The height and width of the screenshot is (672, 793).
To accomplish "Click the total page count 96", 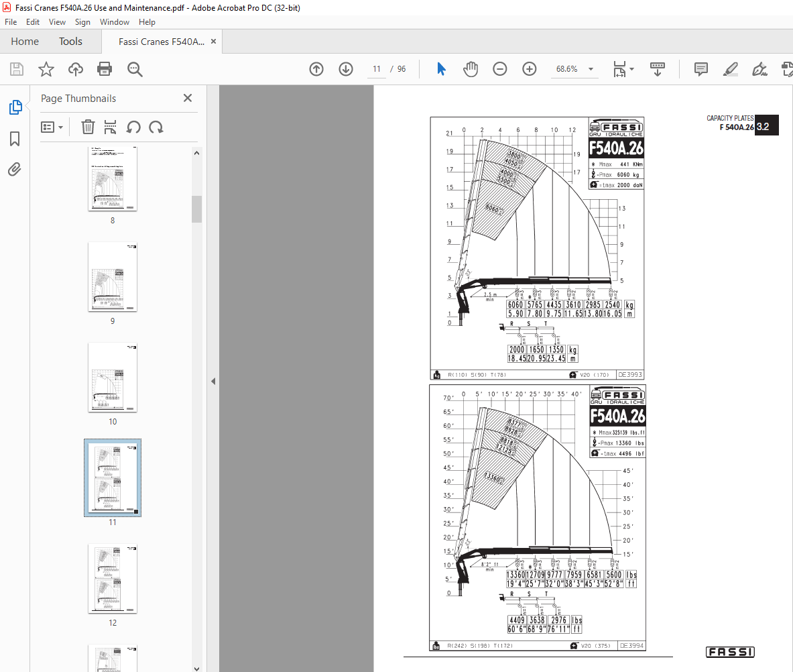I will click(401, 69).
